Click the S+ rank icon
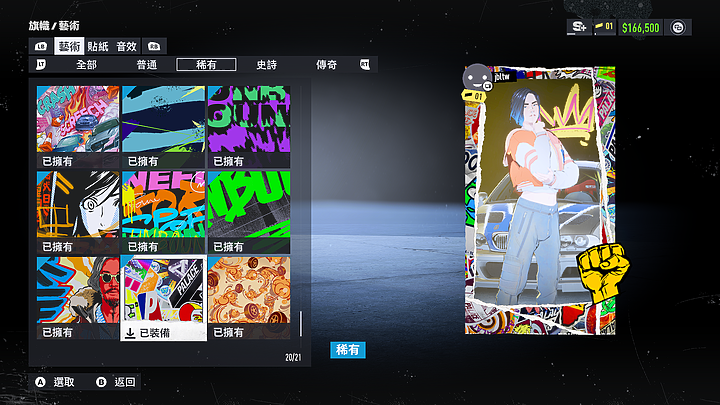This screenshot has width=720, height=405. point(579,28)
